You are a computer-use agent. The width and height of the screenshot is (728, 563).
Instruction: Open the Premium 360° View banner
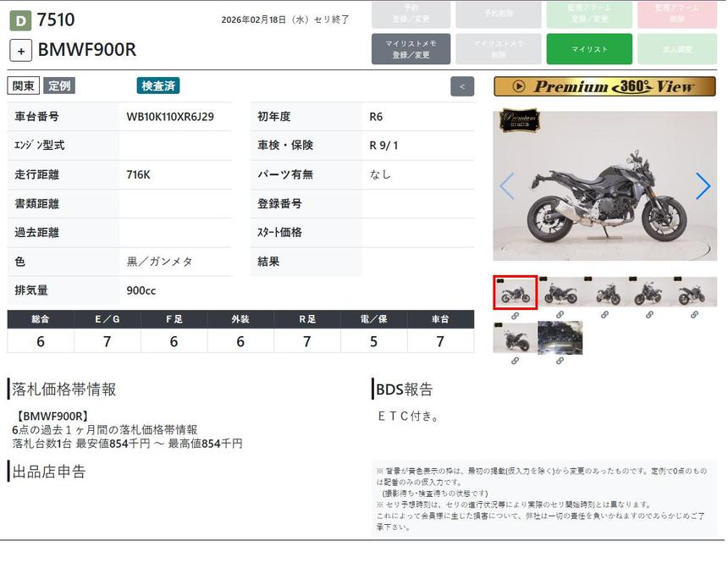[x=604, y=86]
